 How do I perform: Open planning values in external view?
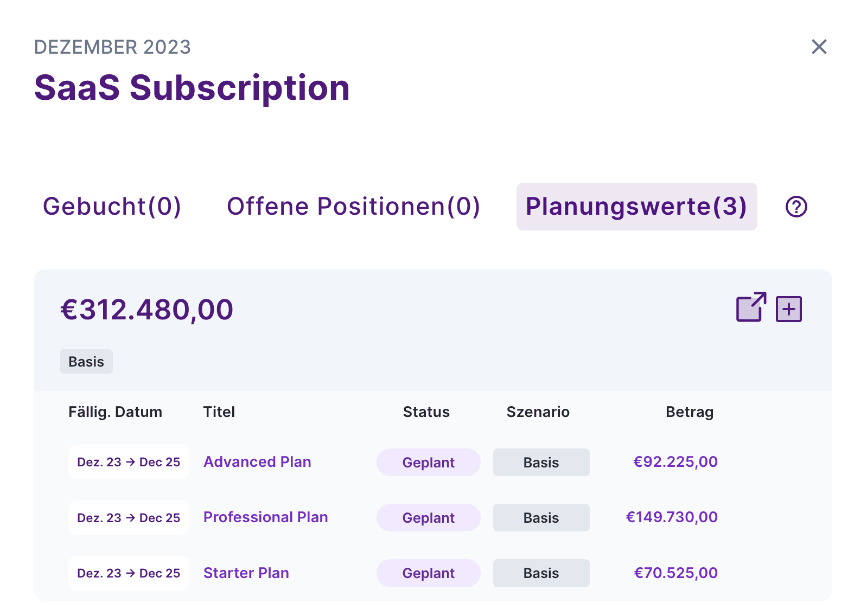point(751,307)
